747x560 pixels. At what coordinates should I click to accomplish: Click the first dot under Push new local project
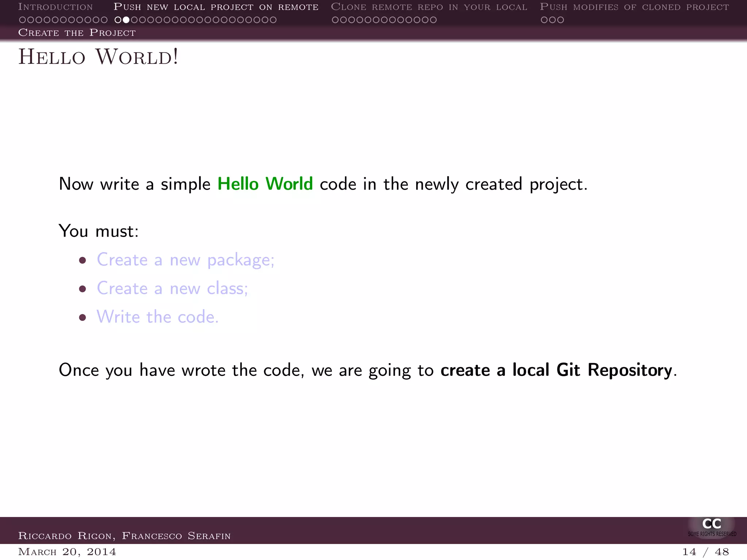(118, 20)
